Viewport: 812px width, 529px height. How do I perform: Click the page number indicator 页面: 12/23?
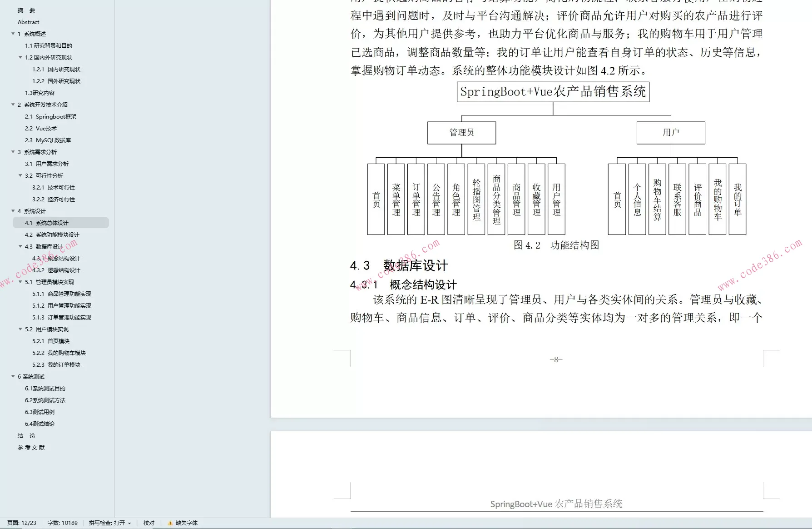pyautogui.click(x=20, y=523)
